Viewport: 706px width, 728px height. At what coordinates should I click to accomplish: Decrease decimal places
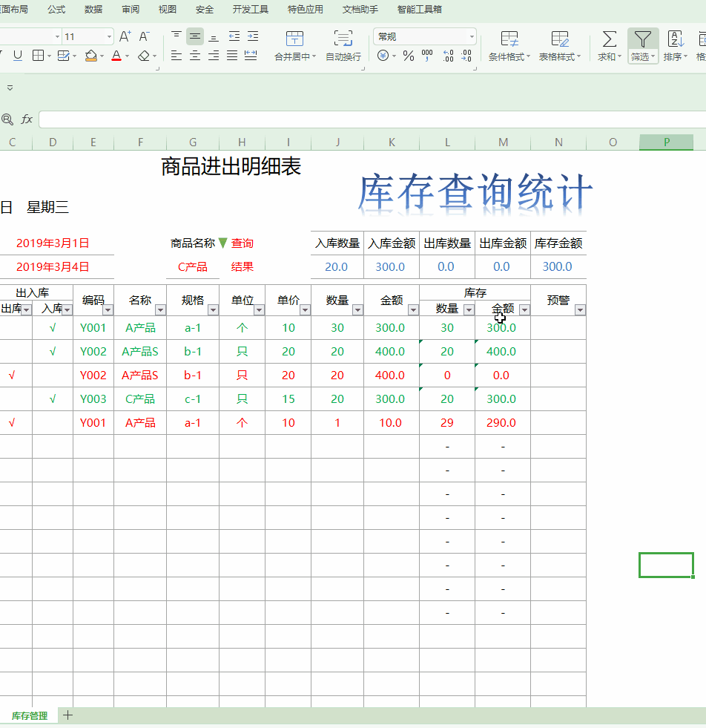coord(466,56)
